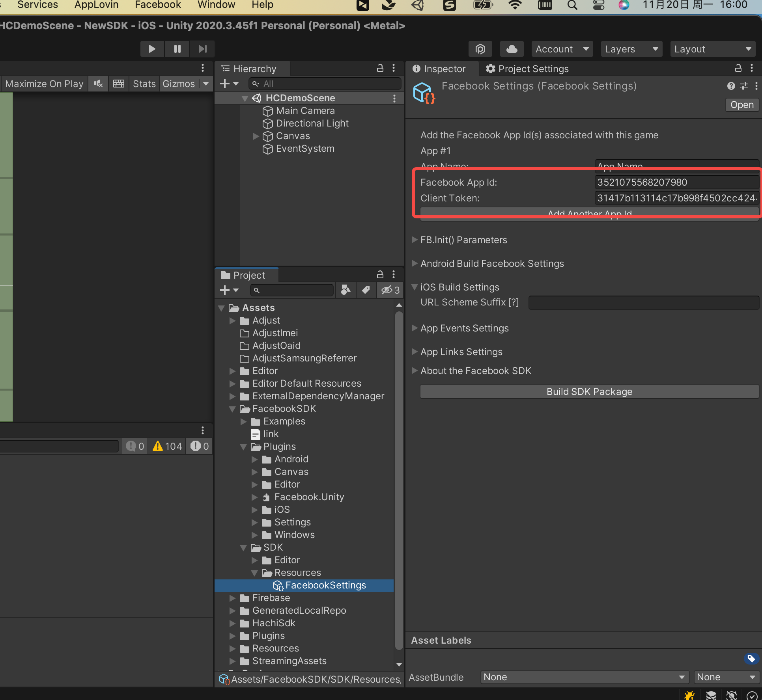Click the Hierarchy create plus button
The width and height of the screenshot is (762, 700).
(x=229, y=84)
